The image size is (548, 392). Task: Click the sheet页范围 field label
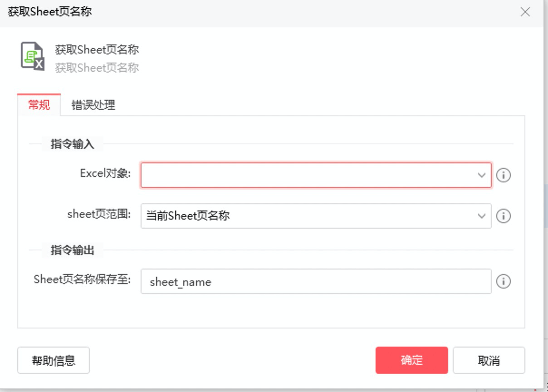coord(99,214)
